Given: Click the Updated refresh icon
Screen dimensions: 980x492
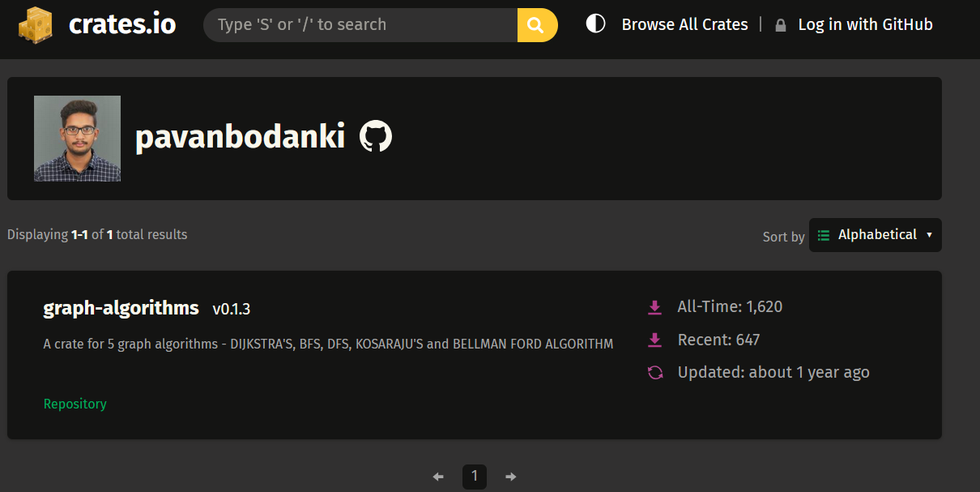Looking at the screenshot, I should point(655,373).
